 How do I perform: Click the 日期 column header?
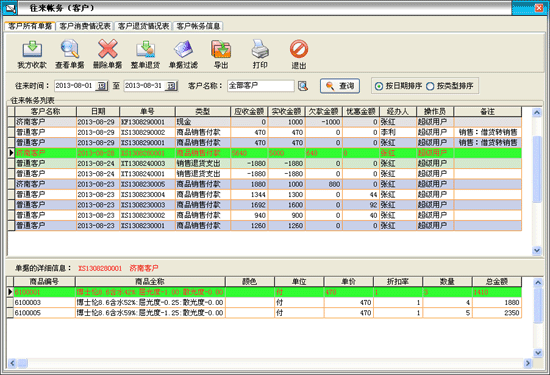[98, 112]
